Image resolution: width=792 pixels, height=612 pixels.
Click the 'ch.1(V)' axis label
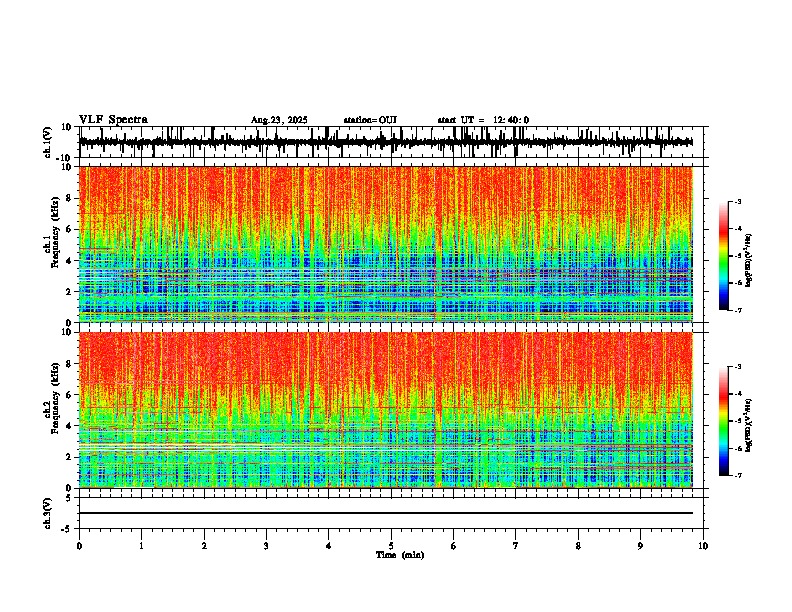coord(49,142)
